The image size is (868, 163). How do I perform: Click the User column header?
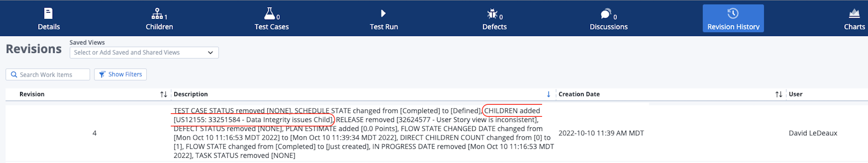pyautogui.click(x=796, y=94)
